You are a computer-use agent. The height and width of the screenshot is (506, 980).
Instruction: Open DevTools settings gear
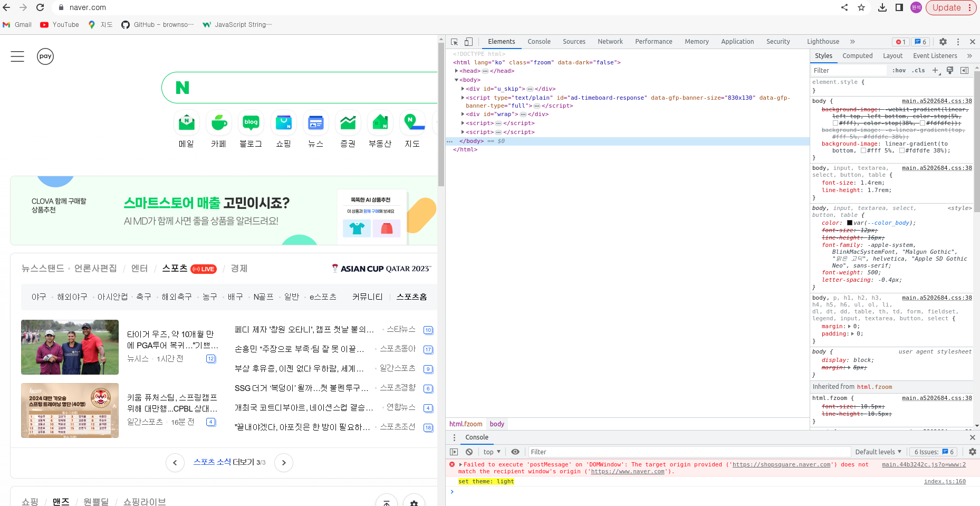pos(943,42)
